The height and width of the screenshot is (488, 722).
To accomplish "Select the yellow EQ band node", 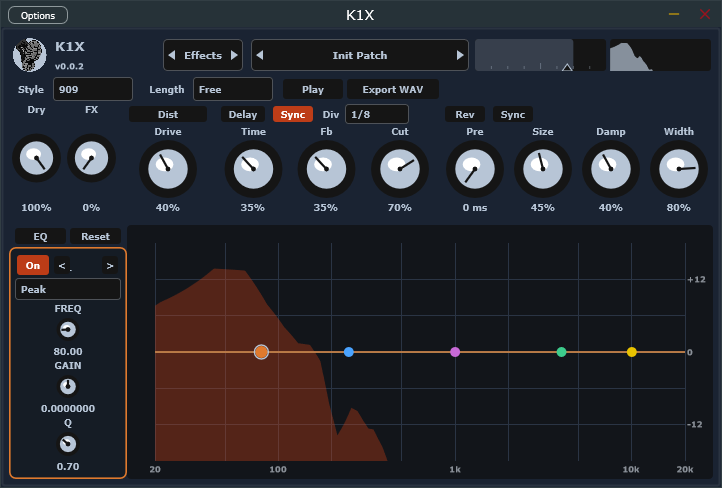I will (632, 352).
